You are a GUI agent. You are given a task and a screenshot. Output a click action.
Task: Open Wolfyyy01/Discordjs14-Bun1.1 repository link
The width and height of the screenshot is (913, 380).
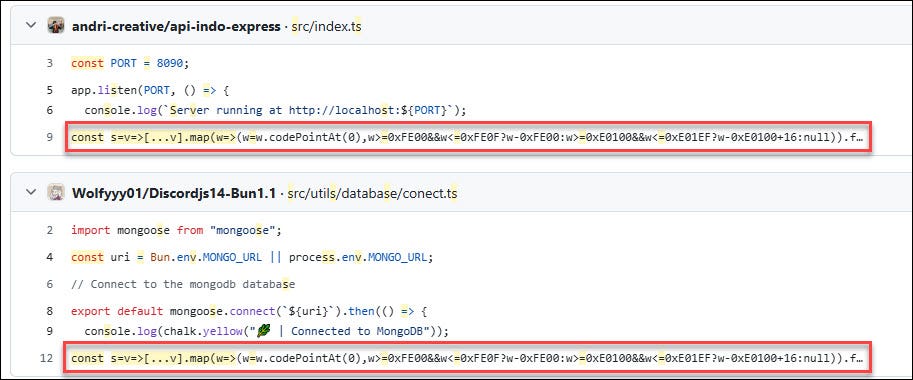point(174,193)
